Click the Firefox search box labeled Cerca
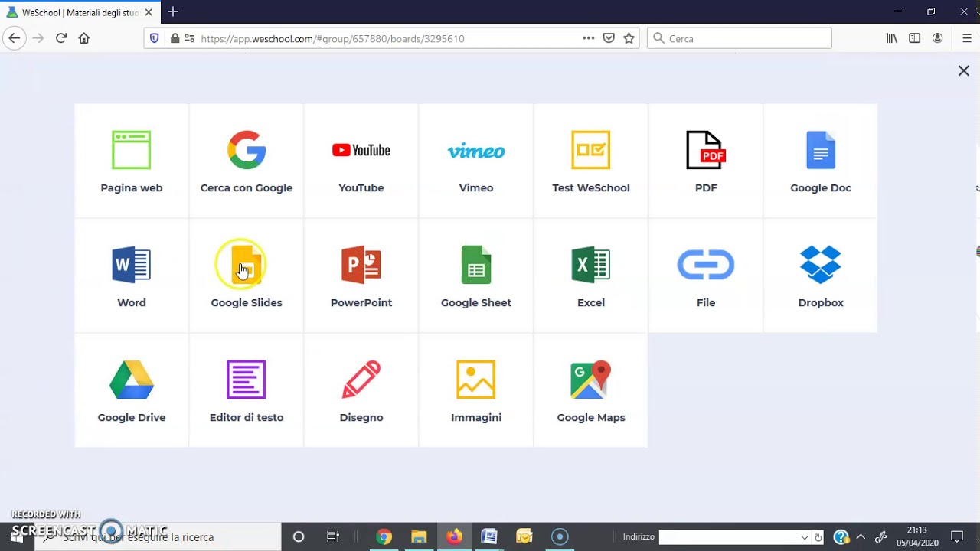The height and width of the screenshot is (551, 980). [x=740, y=38]
